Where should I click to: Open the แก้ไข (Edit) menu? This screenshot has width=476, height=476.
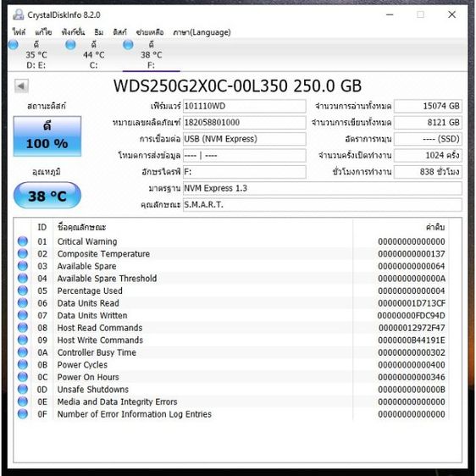point(43,32)
